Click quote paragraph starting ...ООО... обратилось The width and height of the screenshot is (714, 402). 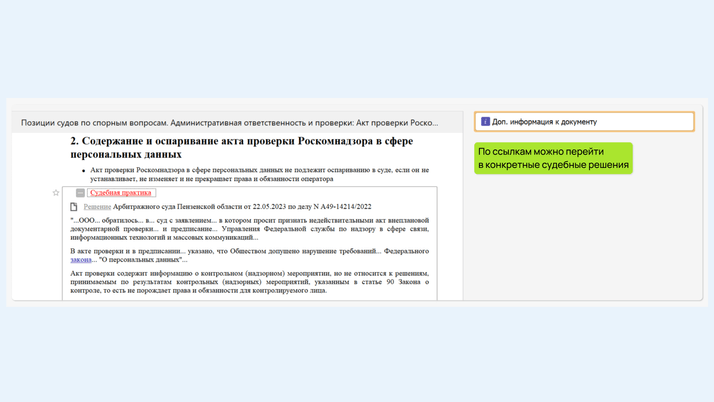click(250, 229)
